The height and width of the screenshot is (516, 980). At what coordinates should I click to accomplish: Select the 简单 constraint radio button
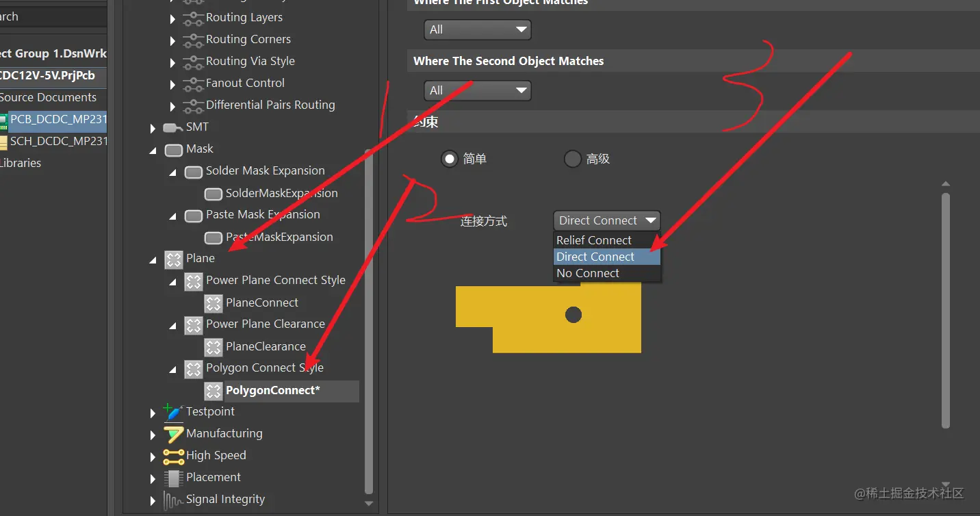(x=450, y=159)
